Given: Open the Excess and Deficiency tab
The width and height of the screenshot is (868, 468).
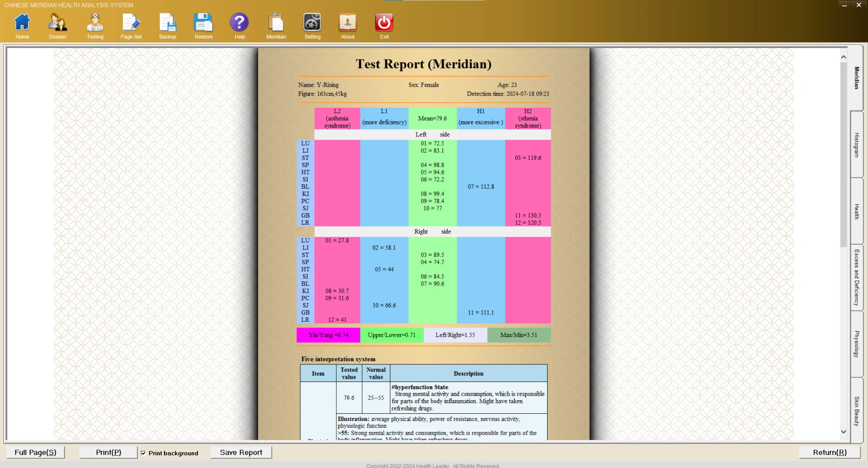Looking at the screenshot, I should [x=856, y=277].
